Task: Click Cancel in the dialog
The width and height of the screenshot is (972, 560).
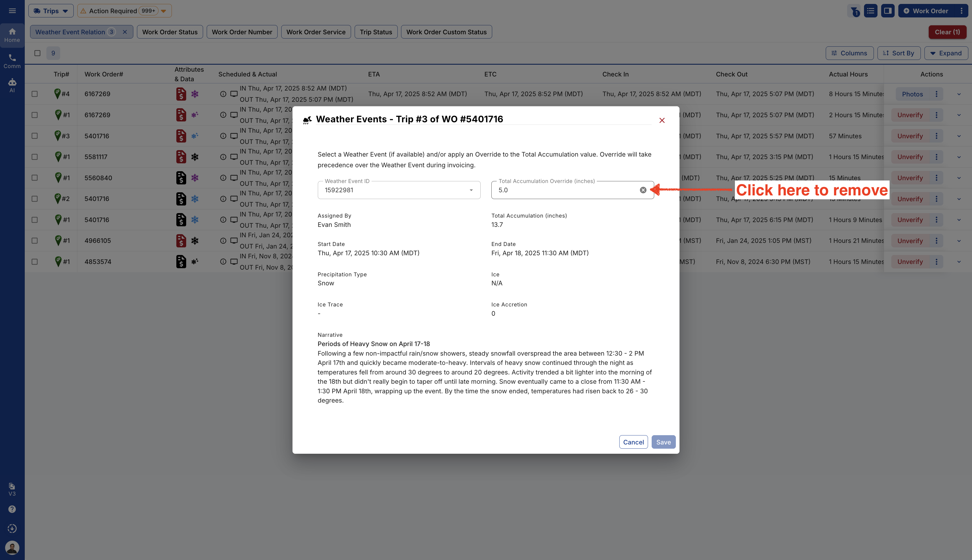Action: [x=633, y=442]
